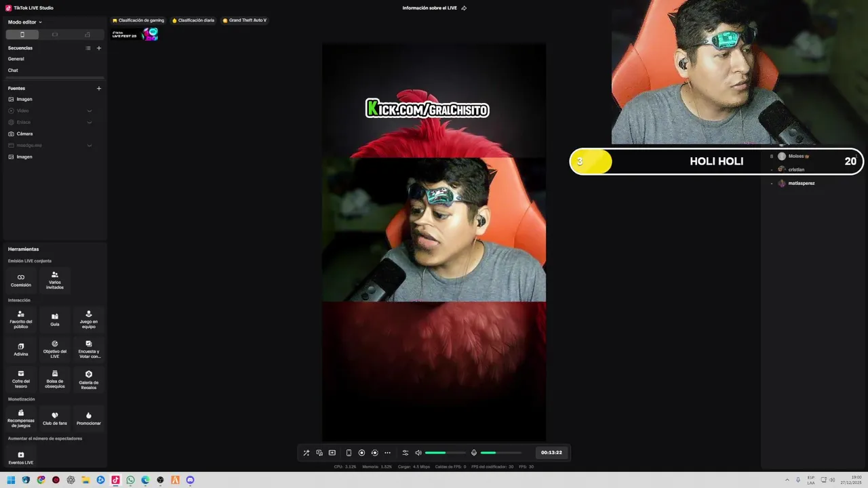Show the hidden Video source
Viewport: 868px width, 488px height.
click(x=89, y=110)
